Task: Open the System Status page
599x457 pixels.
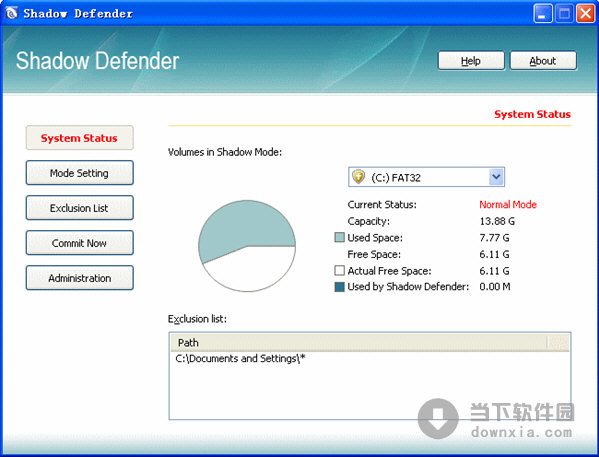Action: [x=79, y=138]
